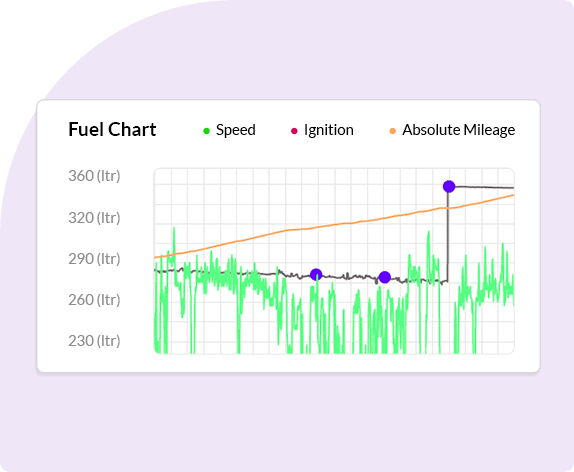Image resolution: width=574 pixels, height=472 pixels.
Task: Click the 320 (ltr) axis label
Action: pos(94,218)
